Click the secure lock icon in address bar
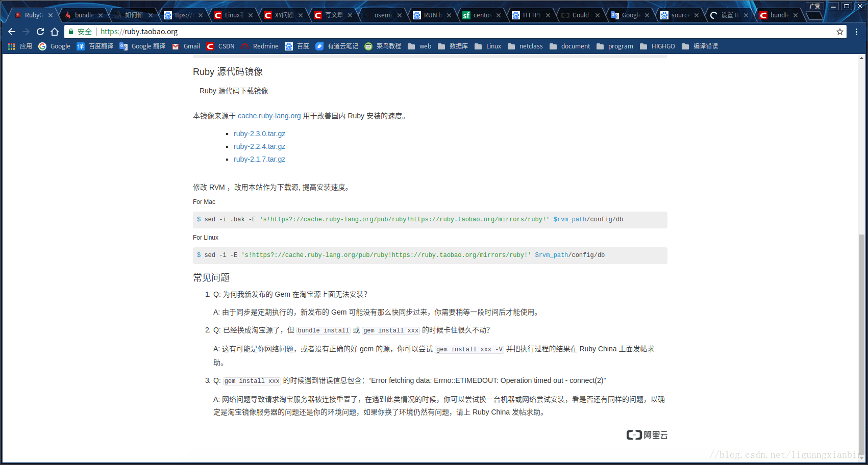Viewport: 868px width, 465px height. click(71, 32)
